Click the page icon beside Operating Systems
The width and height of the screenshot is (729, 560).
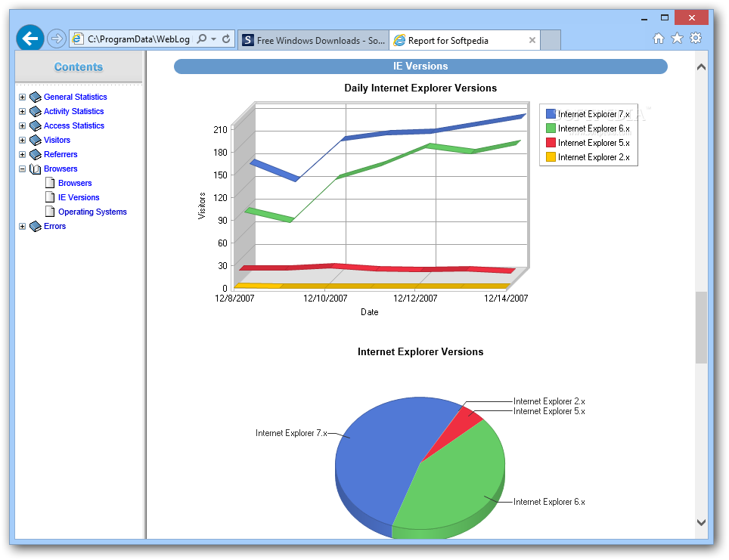point(50,212)
